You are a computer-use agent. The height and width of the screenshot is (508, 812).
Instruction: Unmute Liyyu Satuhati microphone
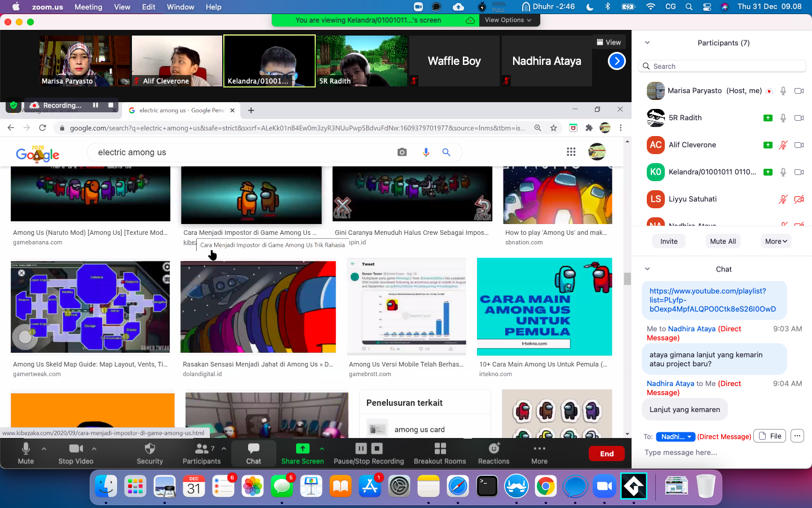tap(783, 199)
